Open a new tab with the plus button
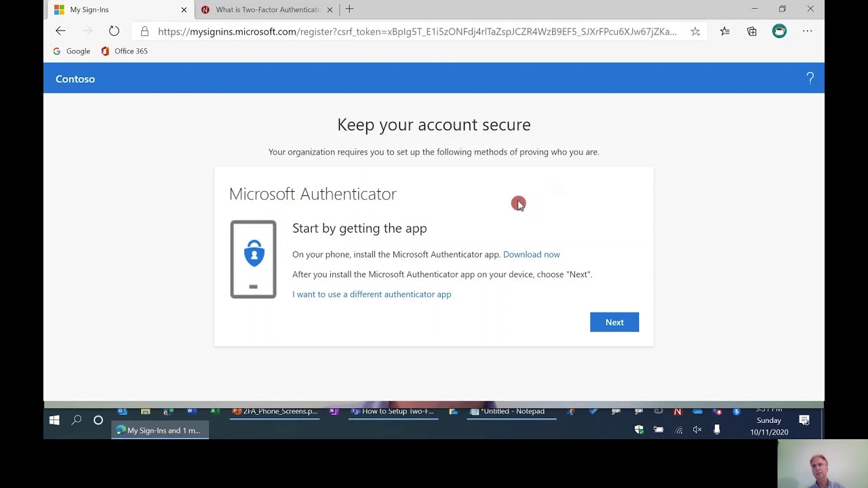868x488 pixels. pyautogui.click(x=349, y=9)
